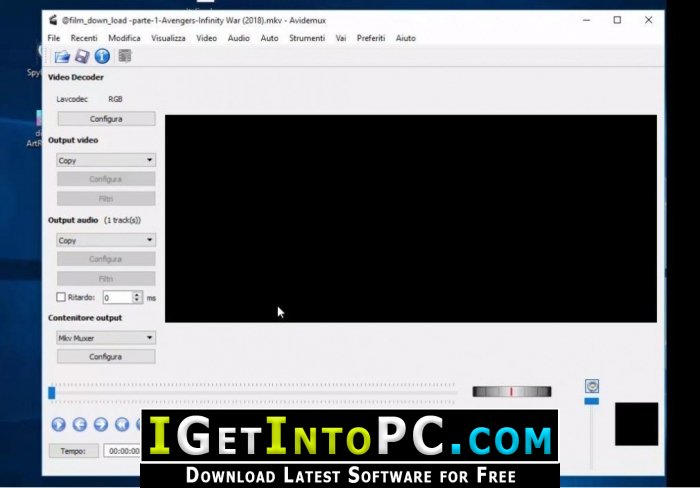
Task: Click Configura under Video Decoder
Action: 106,119
